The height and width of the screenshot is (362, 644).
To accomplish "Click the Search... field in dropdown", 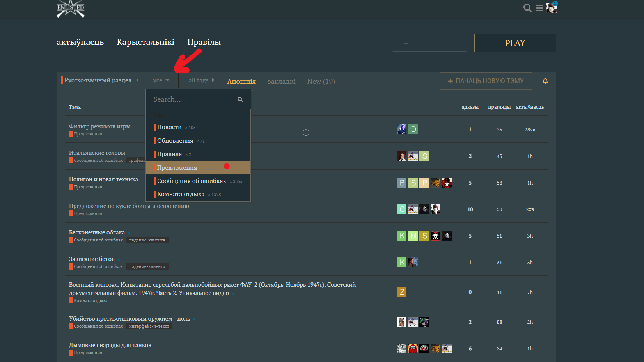I will [x=193, y=99].
